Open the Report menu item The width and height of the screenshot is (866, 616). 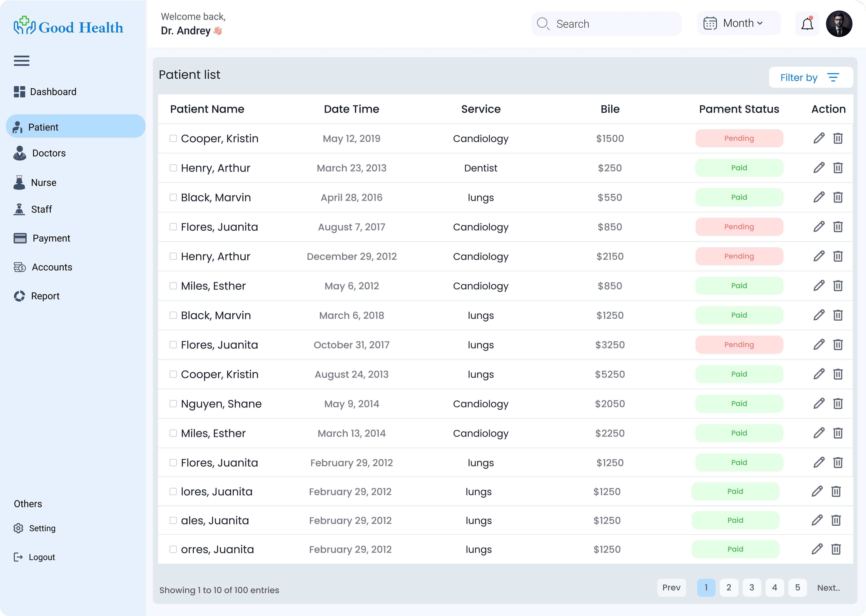click(36, 296)
